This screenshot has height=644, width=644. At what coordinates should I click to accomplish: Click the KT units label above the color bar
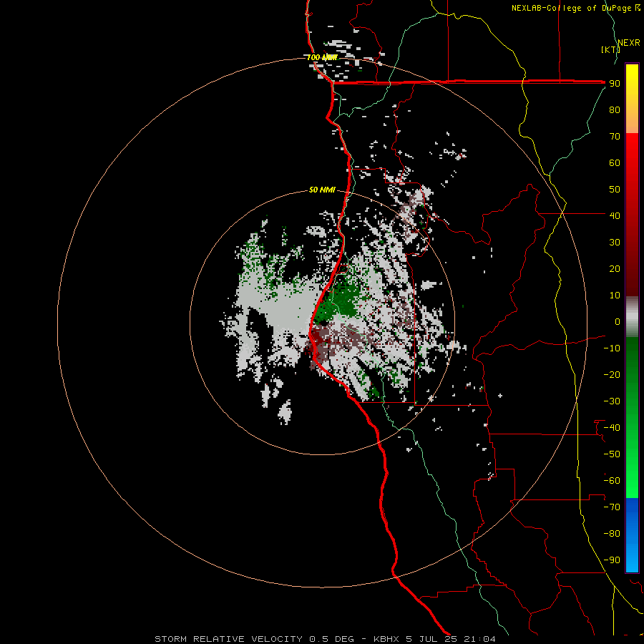click(610, 49)
